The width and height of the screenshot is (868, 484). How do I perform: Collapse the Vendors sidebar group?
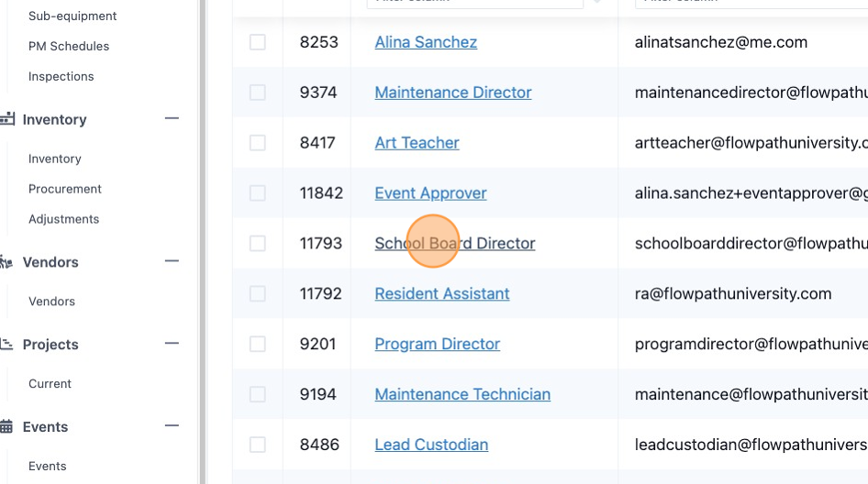(172, 261)
